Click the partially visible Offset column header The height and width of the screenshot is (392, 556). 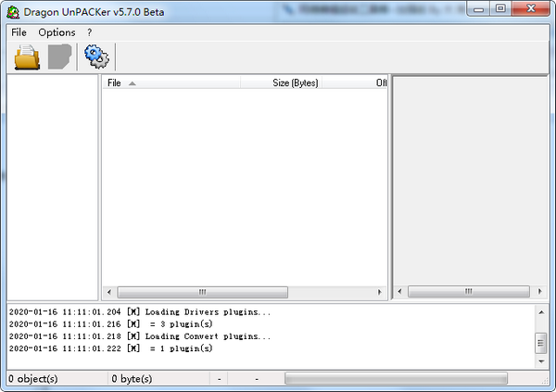click(x=355, y=83)
